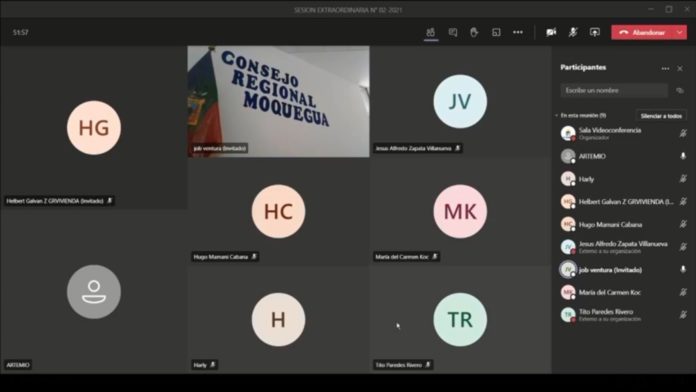Screen dimensions: 696x392
Task: Select the HC tile of Hugo Mamani Cabana
Action: [278, 212]
